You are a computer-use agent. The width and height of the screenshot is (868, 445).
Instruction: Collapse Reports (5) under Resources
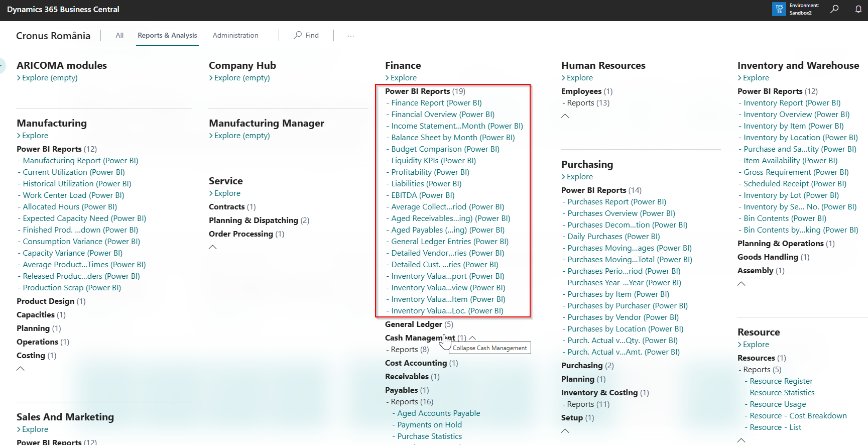[x=762, y=370]
